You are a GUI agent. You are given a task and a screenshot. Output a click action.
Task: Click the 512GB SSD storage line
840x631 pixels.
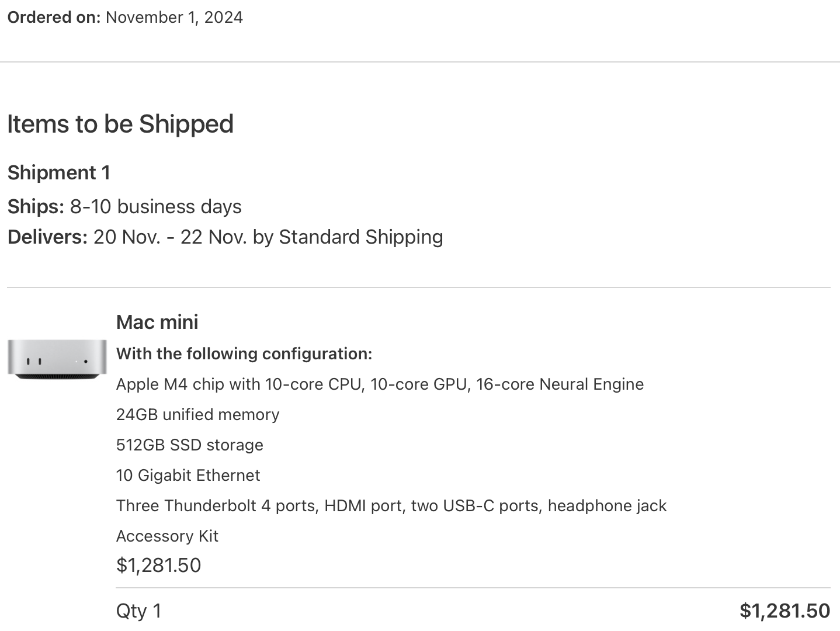pos(190,445)
